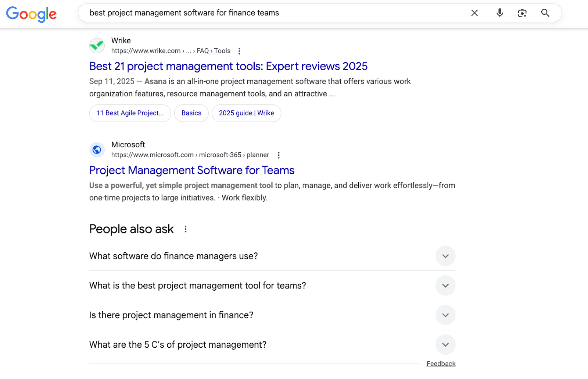Open Search by image camera icon
Screen dimensions: 588x379
tap(522, 13)
